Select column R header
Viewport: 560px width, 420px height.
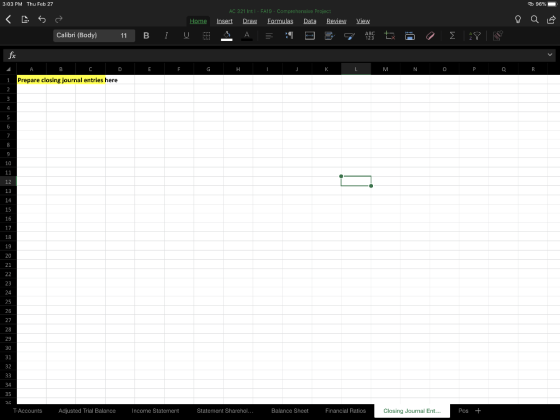(533, 69)
